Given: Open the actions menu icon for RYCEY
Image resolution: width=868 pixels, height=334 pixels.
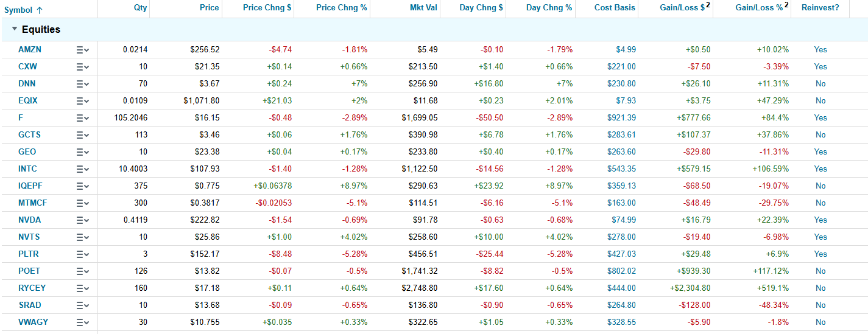Looking at the screenshot, I should (83, 288).
